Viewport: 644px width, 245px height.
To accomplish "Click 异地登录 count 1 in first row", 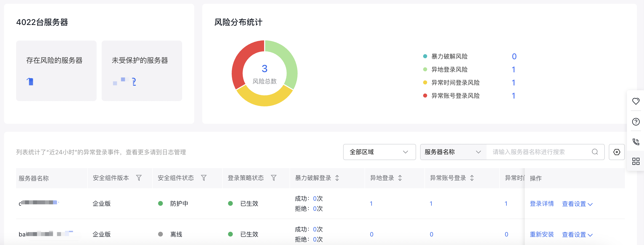I will (371, 204).
